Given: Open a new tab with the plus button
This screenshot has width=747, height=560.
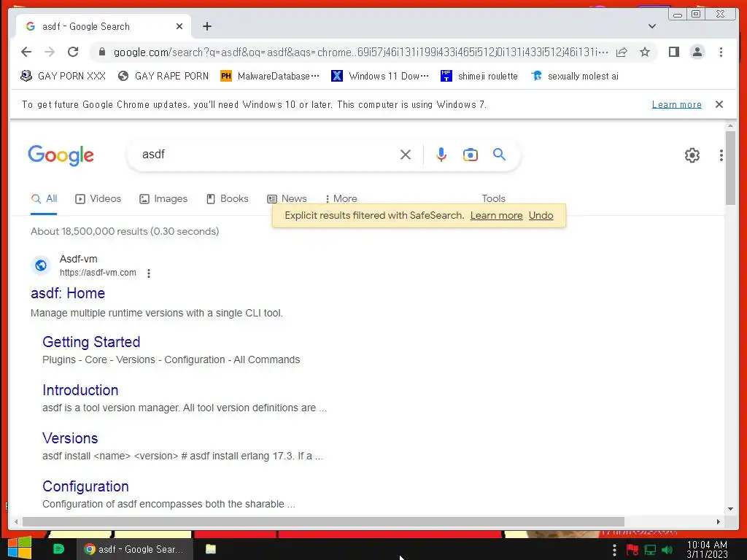Looking at the screenshot, I should pos(206,27).
